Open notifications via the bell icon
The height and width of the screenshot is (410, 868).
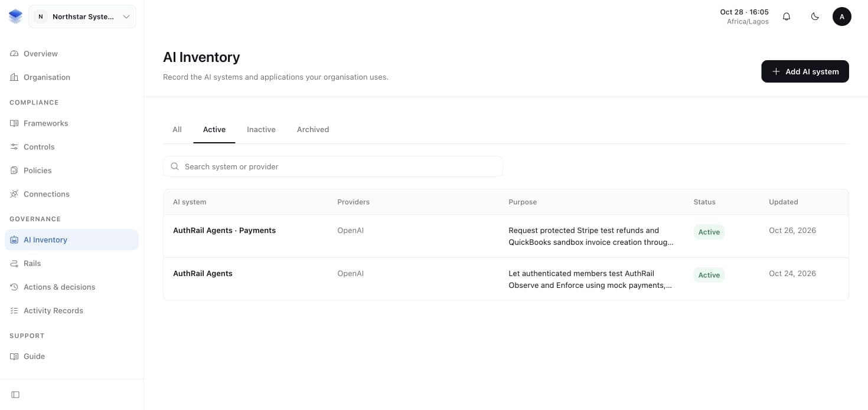[x=787, y=17]
